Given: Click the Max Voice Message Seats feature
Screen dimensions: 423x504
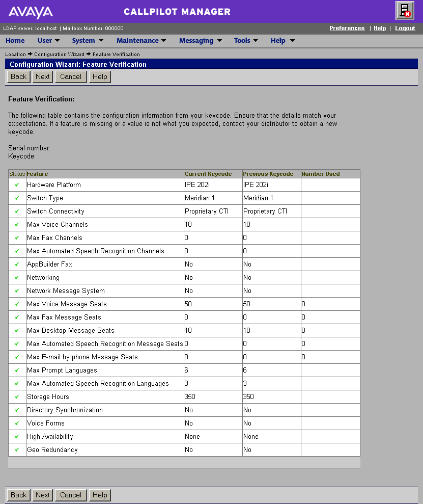Looking at the screenshot, I should [x=67, y=304].
